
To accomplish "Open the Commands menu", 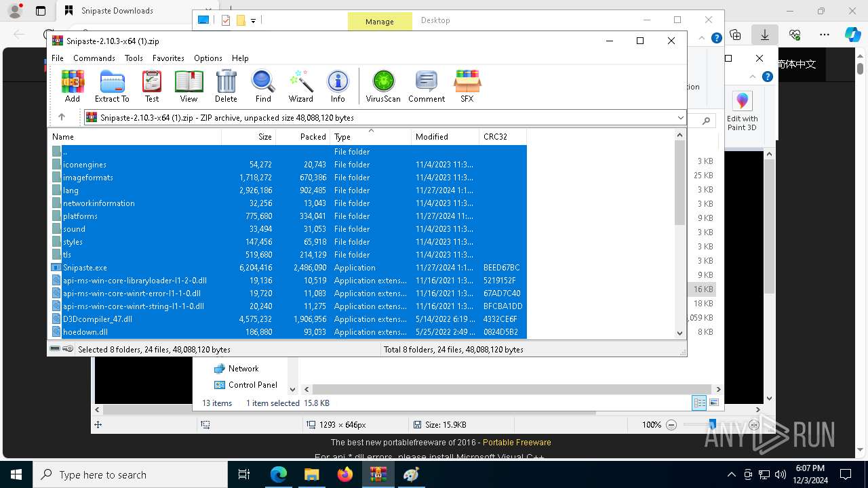I will pyautogui.click(x=94, y=58).
